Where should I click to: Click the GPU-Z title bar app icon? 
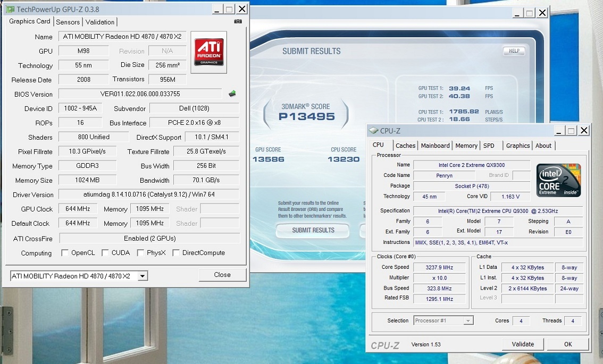(x=10, y=9)
